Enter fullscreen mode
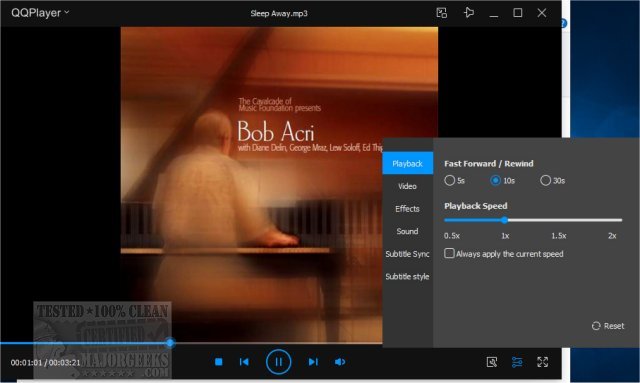The height and width of the screenshot is (383, 640). [x=542, y=362]
